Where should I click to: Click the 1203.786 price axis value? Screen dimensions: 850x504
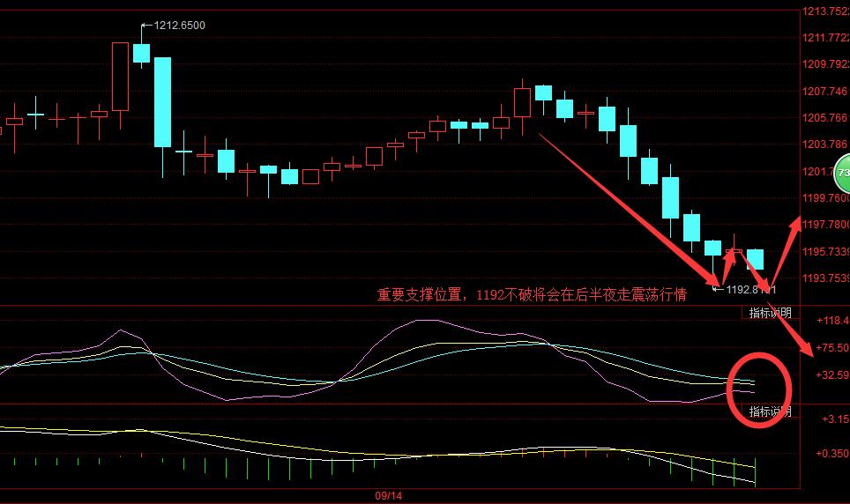pos(825,145)
